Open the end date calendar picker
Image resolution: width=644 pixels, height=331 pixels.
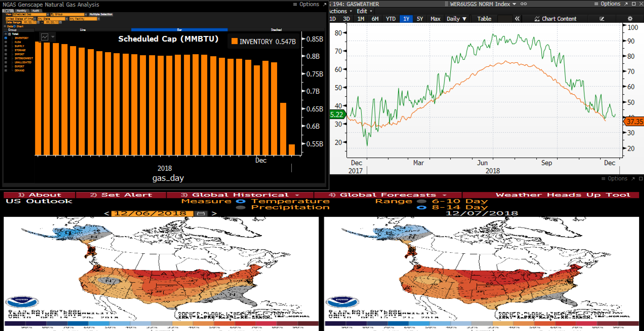click(x=60, y=22)
